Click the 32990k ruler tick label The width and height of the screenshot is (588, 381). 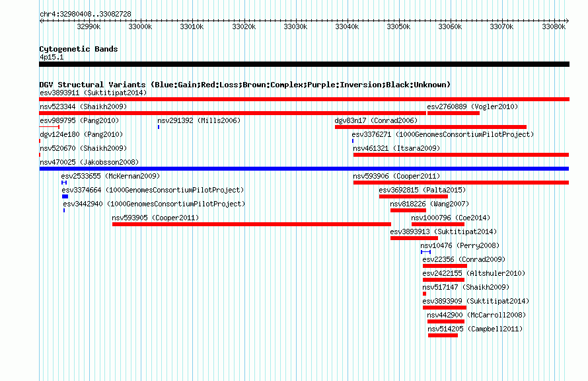click(x=89, y=26)
